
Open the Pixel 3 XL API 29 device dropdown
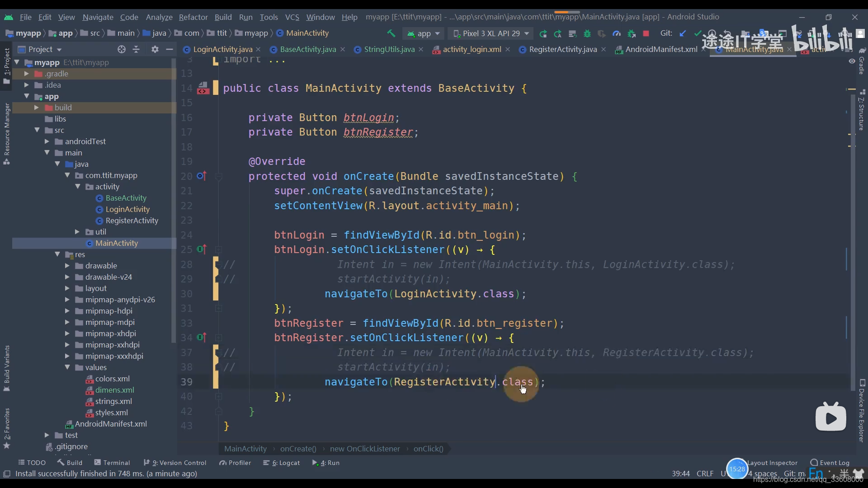491,33
